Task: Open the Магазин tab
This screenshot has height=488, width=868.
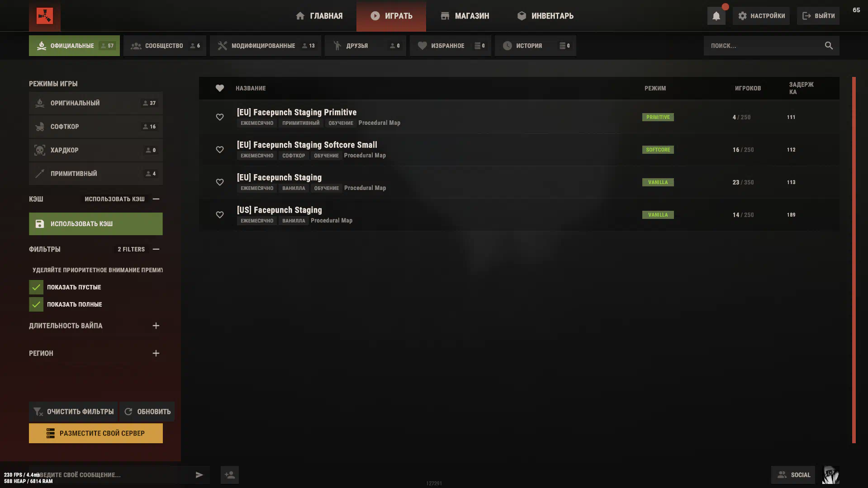Action: click(x=465, y=16)
